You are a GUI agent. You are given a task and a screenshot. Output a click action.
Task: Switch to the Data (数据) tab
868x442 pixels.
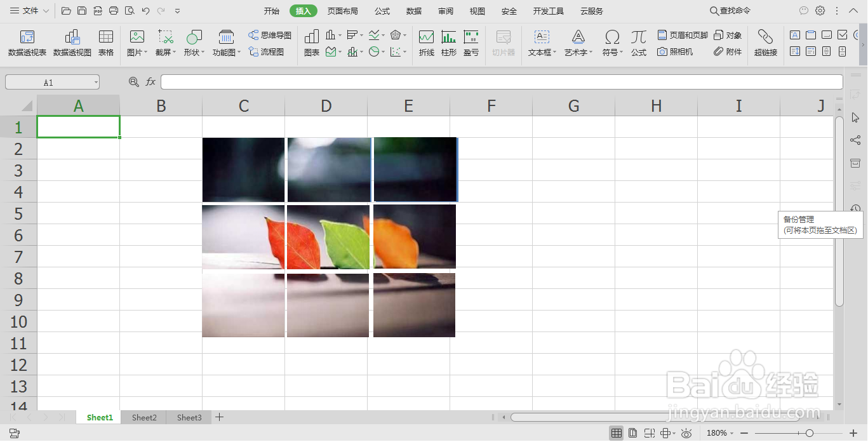414,11
